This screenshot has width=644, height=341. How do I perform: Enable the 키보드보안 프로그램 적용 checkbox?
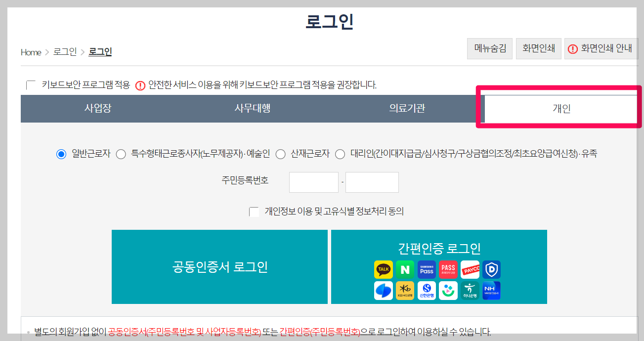coord(30,85)
